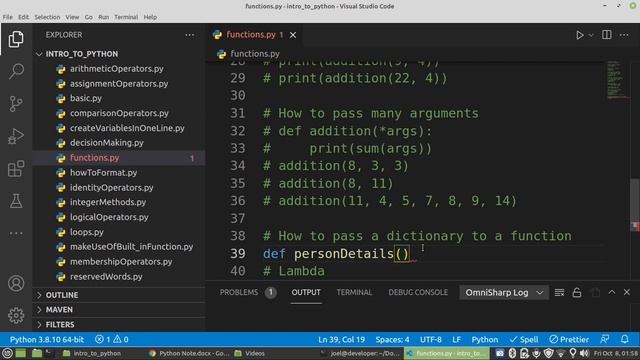This screenshot has width=640, height=360.
Task: Change end of line sequence LF
Action: pyautogui.click(x=456, y=340)
